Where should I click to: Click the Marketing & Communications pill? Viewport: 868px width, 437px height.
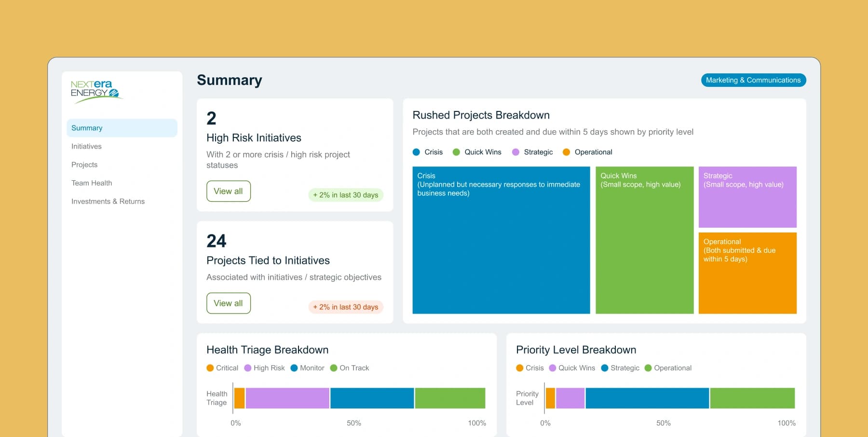(753, 80)
